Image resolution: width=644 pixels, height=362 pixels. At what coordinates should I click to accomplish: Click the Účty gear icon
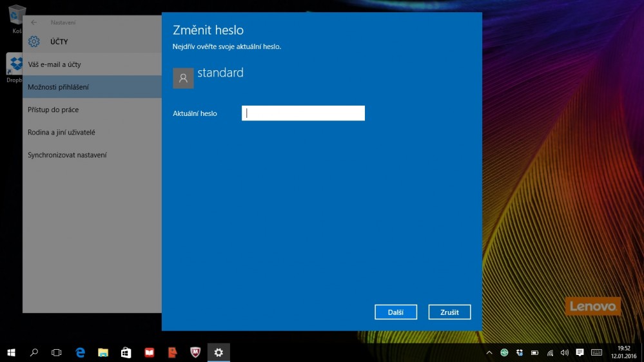(34, 42)
